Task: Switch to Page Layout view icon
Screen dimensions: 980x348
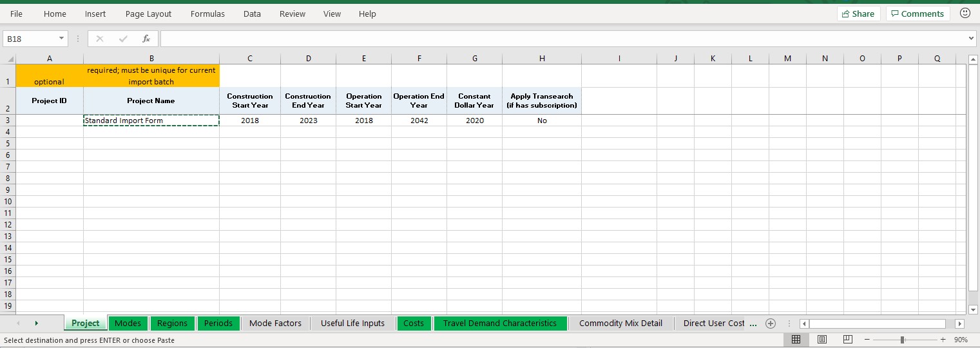Action: coord(822,340)
